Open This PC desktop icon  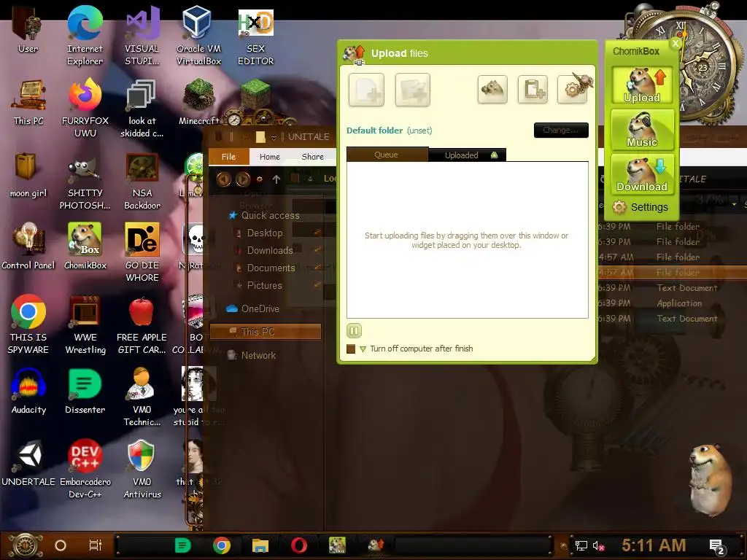[28, 102]
